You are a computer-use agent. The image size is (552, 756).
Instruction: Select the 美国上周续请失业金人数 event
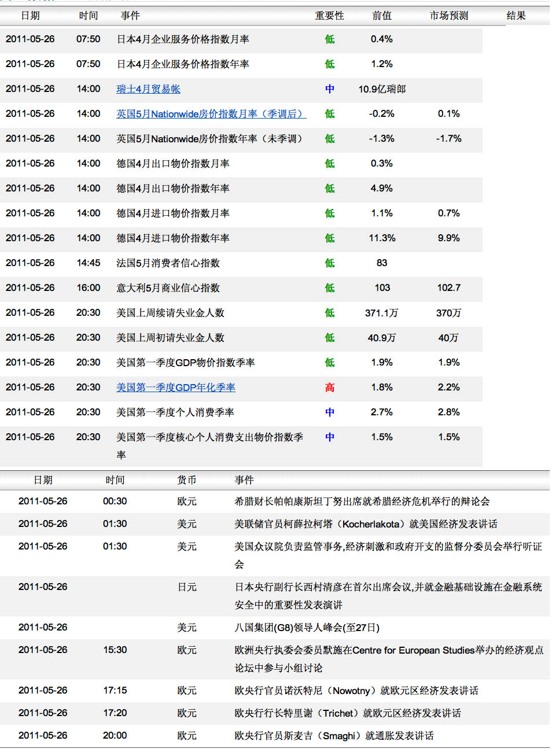pos(171,313)
